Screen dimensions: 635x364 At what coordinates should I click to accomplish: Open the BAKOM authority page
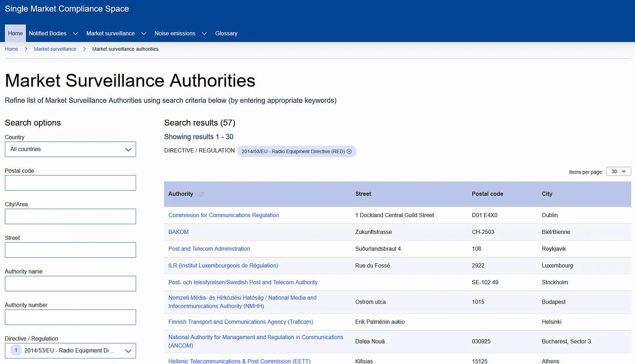tap(178, 232)
